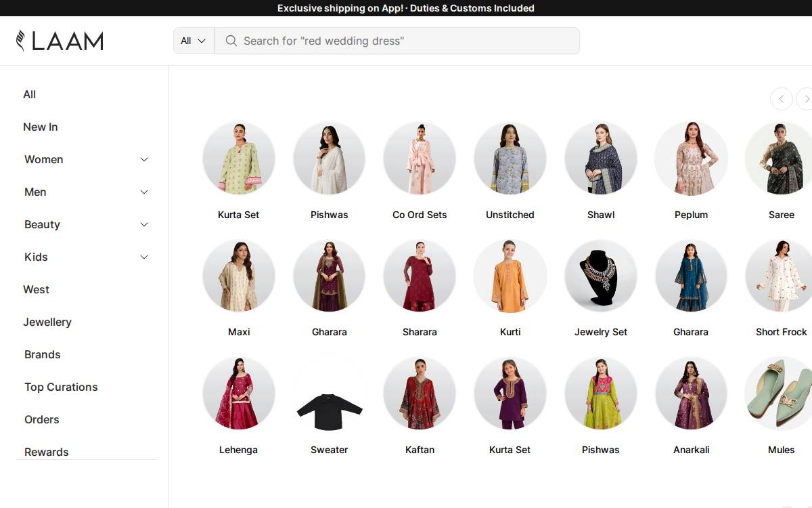Click the Mules label text

[x=781, y=450]
